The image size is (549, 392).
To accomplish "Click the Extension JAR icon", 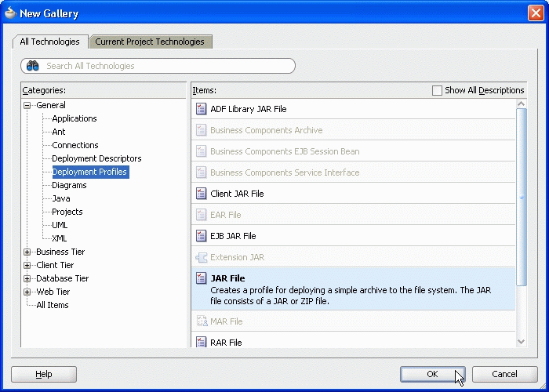I will pyautogui.click(x=201, y=257).
